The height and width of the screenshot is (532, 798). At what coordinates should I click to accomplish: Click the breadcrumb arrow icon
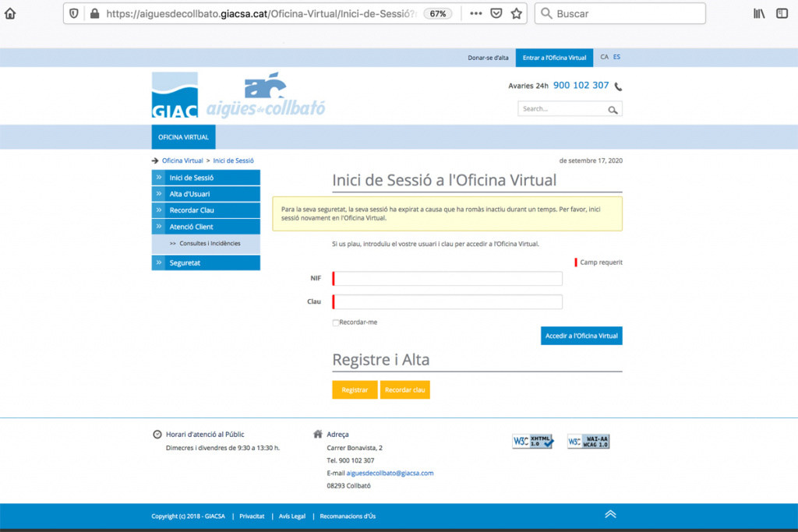point(155,160)
